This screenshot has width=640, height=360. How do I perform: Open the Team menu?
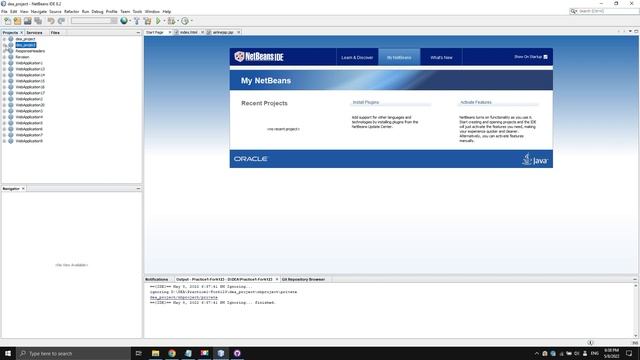point(125,11)
